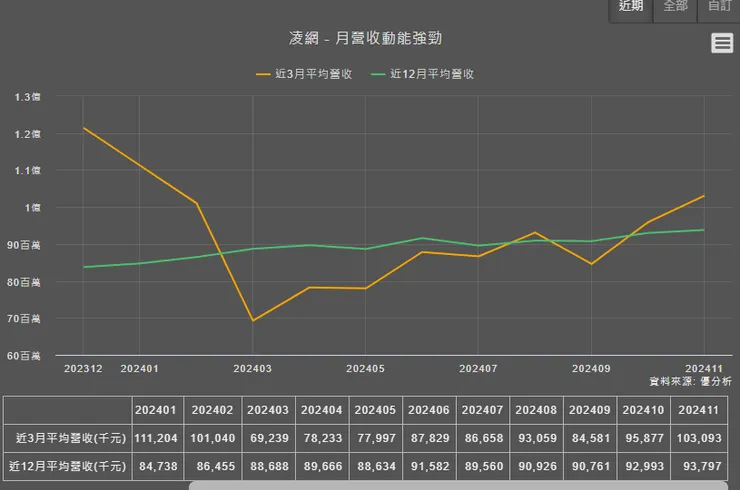The width and height of the screenshot is (740, 490).
Task: Click the 202411 column header
Action: [698, 410]
